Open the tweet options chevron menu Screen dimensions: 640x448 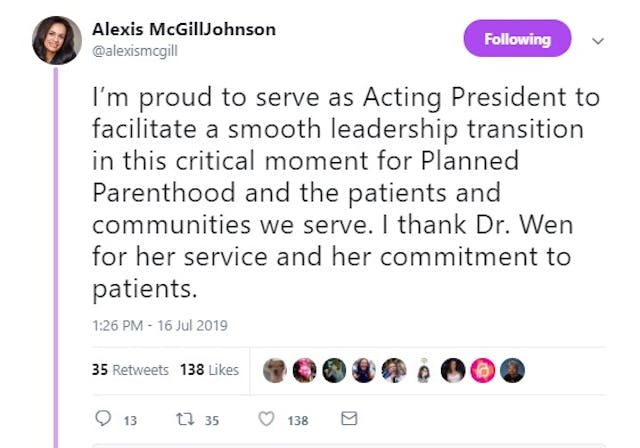point(598,41)
